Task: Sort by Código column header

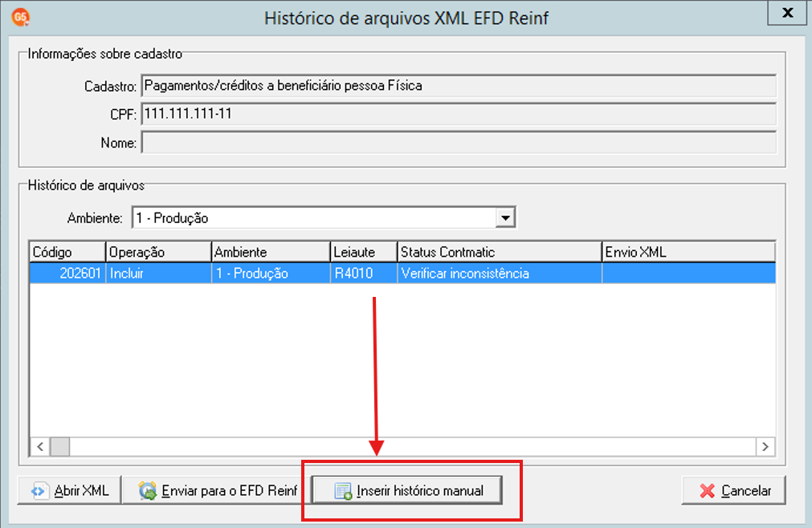Action: (x=67, y=252)
